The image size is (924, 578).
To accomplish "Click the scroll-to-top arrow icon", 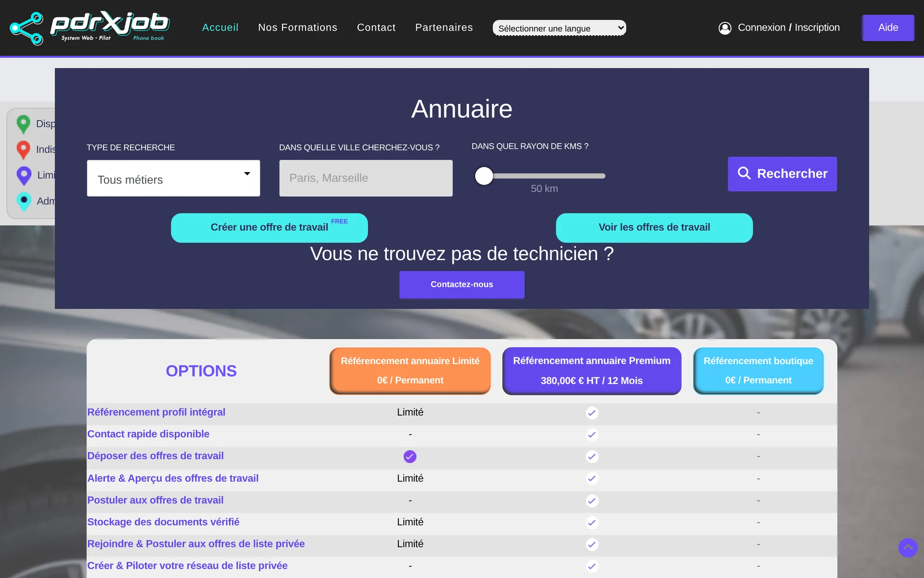I will [x=908, y=548].
